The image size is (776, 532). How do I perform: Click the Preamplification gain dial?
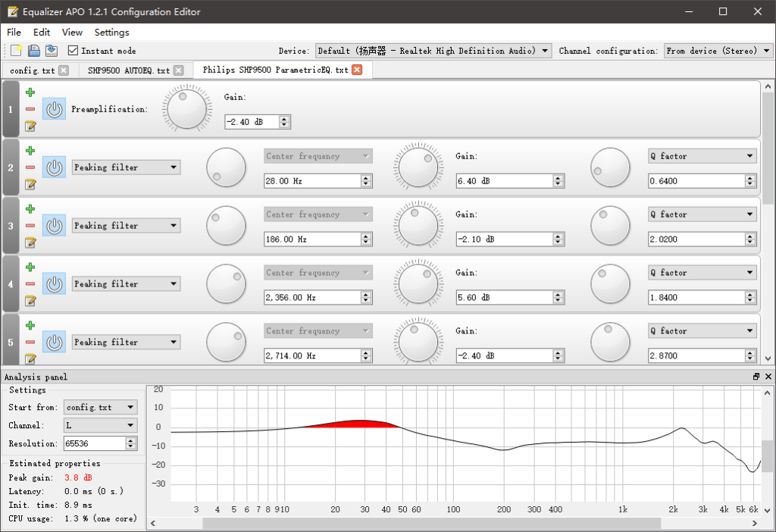[x=187, y=108]
